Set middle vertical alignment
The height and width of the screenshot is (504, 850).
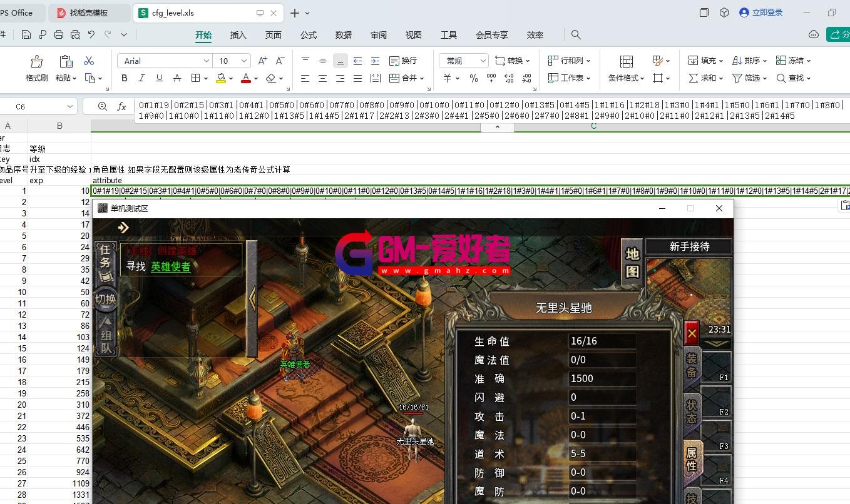pos(323,61)
